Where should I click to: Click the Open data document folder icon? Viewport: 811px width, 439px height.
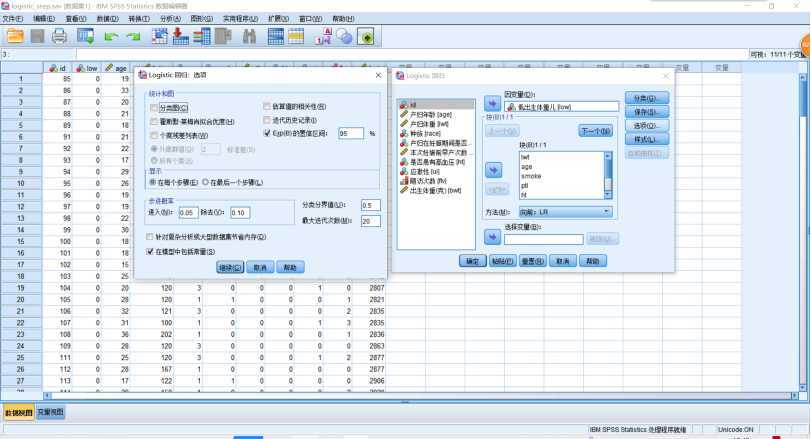(x=15, y=36)
